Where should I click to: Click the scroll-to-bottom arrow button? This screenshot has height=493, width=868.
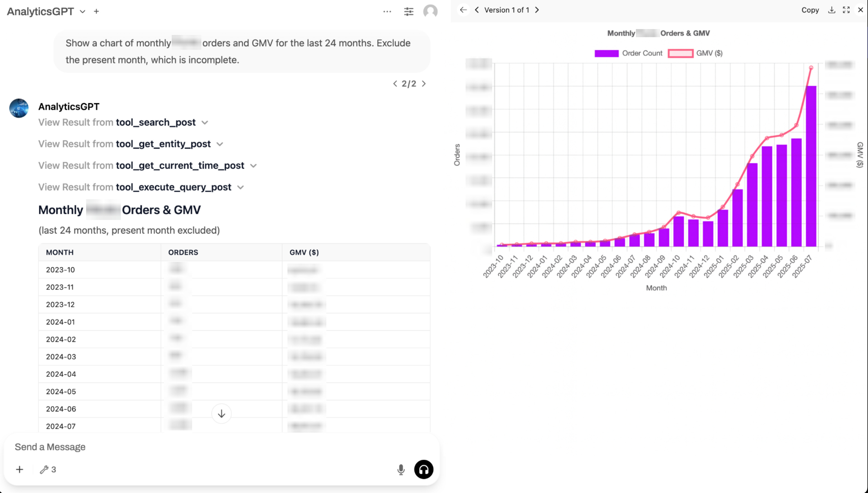pos(221,413)
